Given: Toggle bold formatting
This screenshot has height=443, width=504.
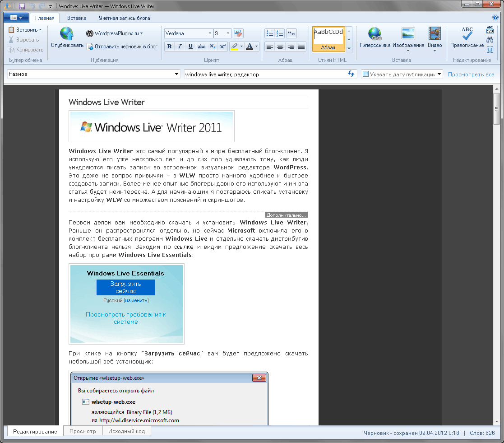Looking at the screenshot, I should (169, 47).
